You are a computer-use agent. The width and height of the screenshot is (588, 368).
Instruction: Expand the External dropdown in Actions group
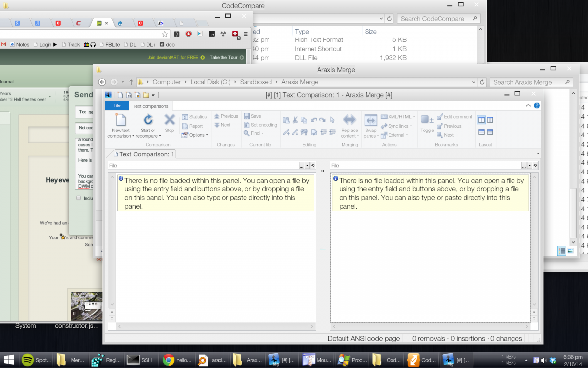tap(394, 135)
